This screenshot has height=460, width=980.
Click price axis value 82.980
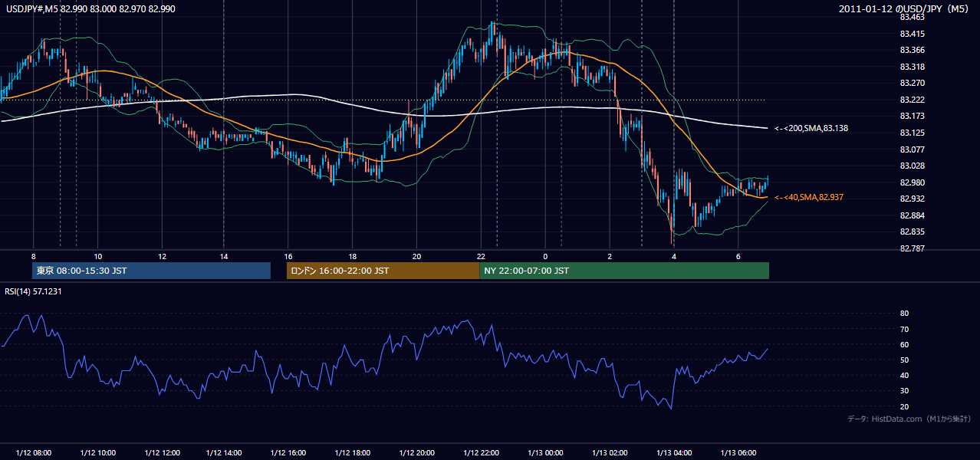(x=912, y=182)
